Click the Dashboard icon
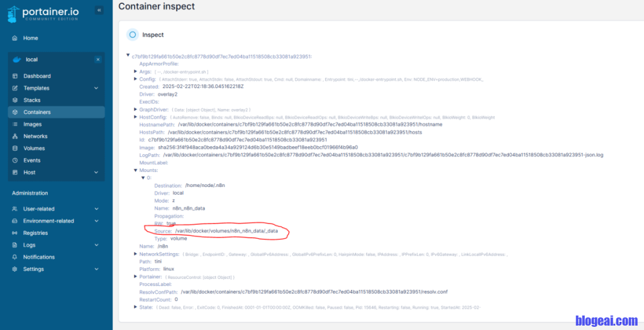Image resolution: width=644 pixels, height=330 pixels. [x=16, y=76]
